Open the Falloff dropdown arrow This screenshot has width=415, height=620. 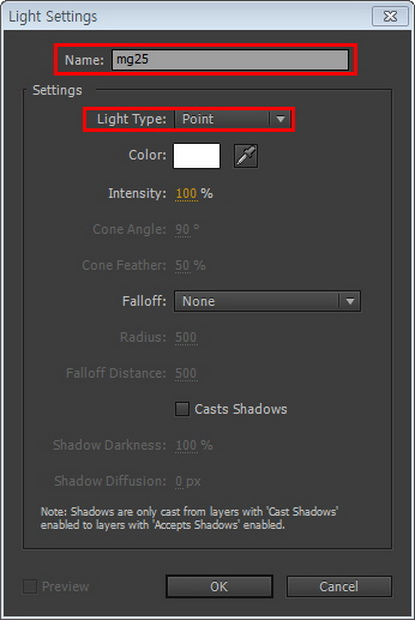tap(350, 301)
